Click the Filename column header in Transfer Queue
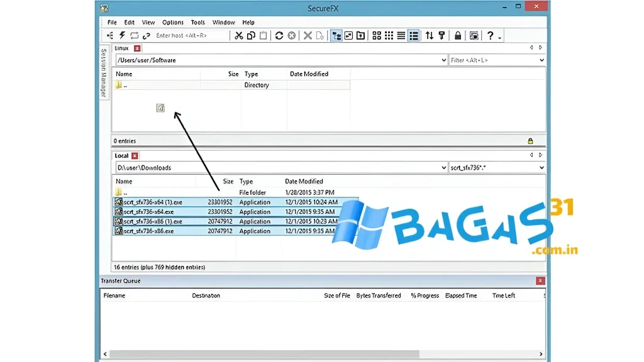This screenshot has width=644, height=362. coord(114,295)
